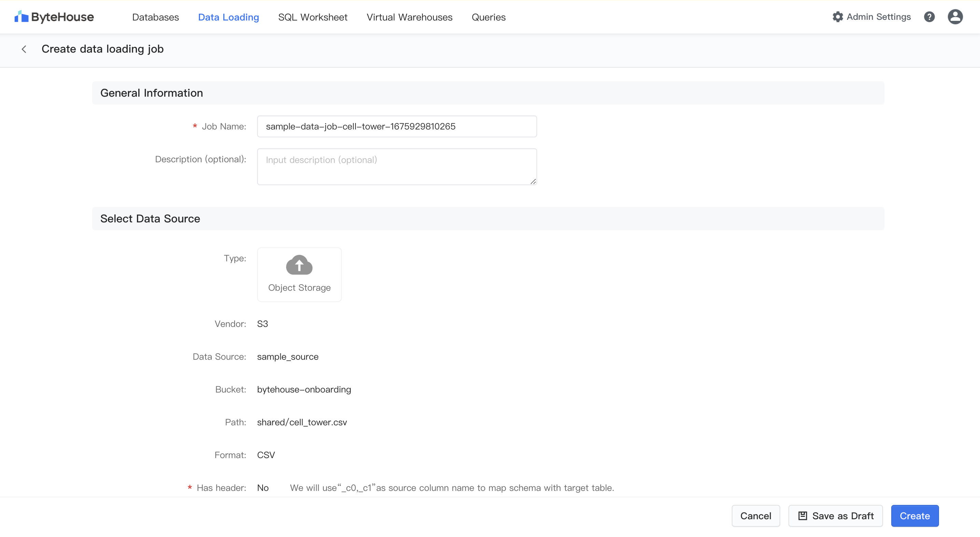Click the Admin Settings text link
The image size is (980, 537).
[879, 17]
